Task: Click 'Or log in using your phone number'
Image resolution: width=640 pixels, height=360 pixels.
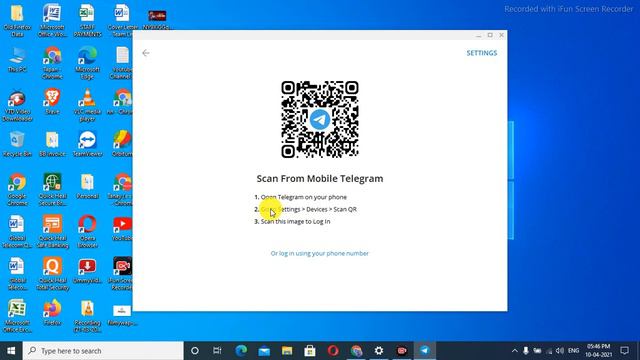Action: click(x=320, y=253)
